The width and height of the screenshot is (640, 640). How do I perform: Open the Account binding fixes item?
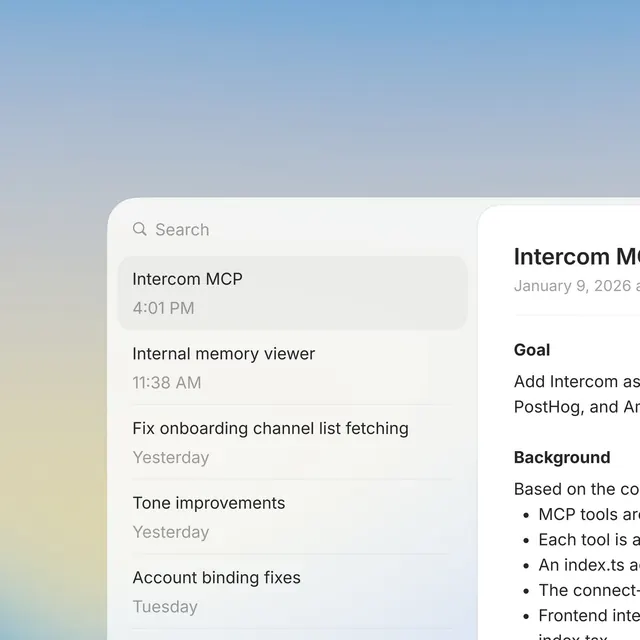292,591
